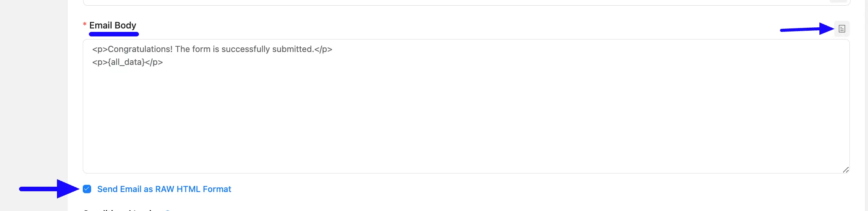
Task: Place cursor on the {all_data} shortcode line
Action: pos(128,62)
